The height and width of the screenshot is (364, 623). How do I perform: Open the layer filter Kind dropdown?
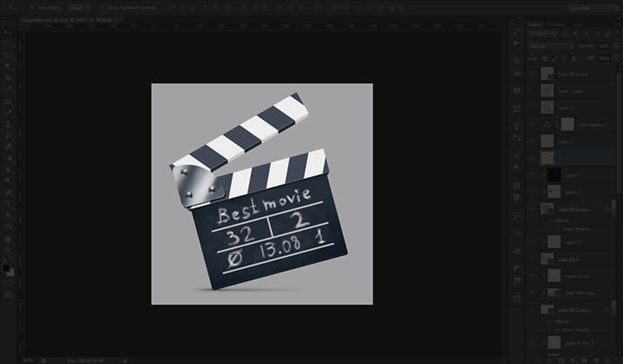pos(543,34)
